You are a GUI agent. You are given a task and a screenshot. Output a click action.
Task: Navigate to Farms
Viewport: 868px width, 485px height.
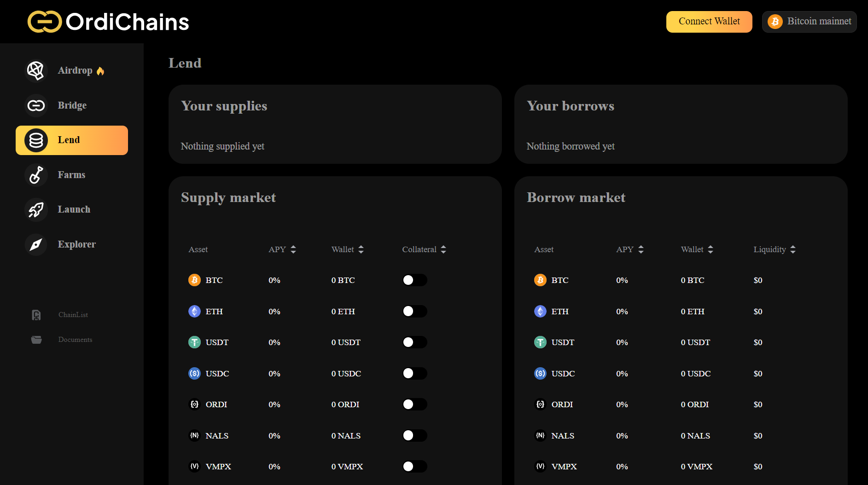point(72,175)
